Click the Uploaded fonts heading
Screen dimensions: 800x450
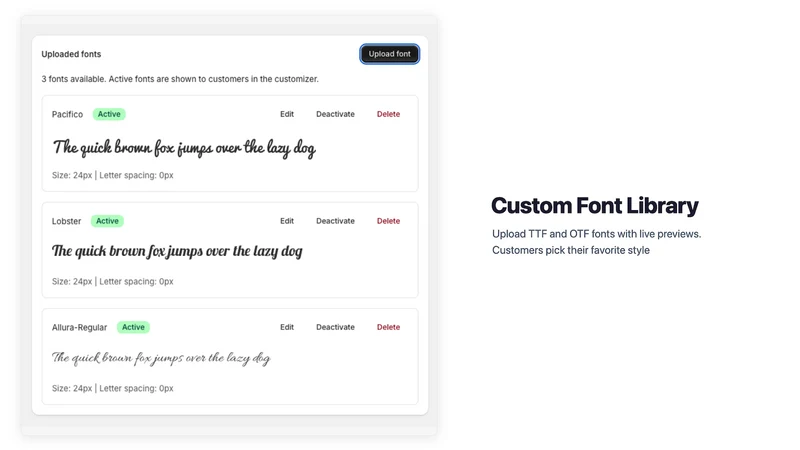(71, 54)
